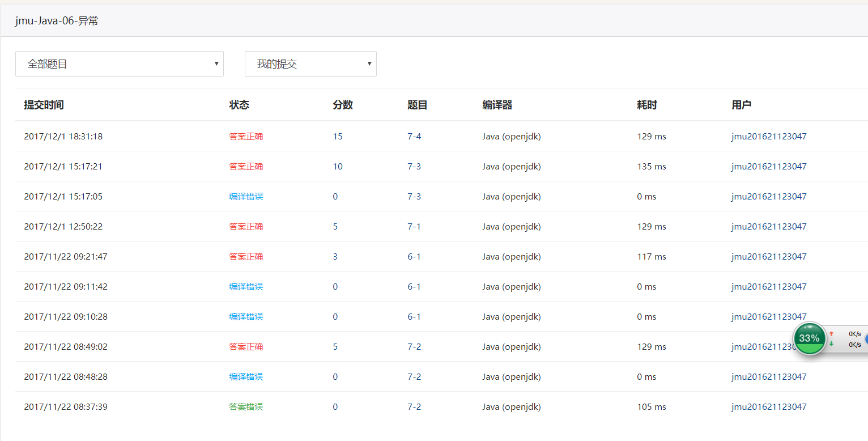
Task: Open user jmu201621123047 in 08:37:39 row
Action: [769, 407]
